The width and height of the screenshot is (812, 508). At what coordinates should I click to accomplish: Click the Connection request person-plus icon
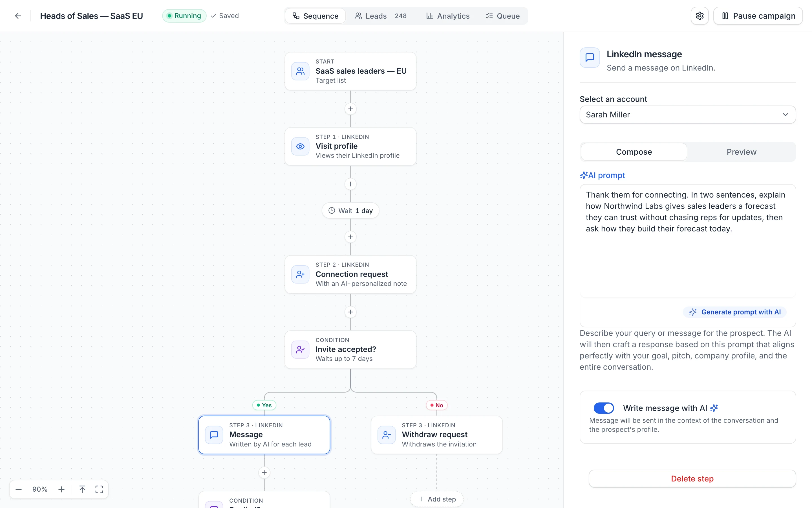coord(300,275)
